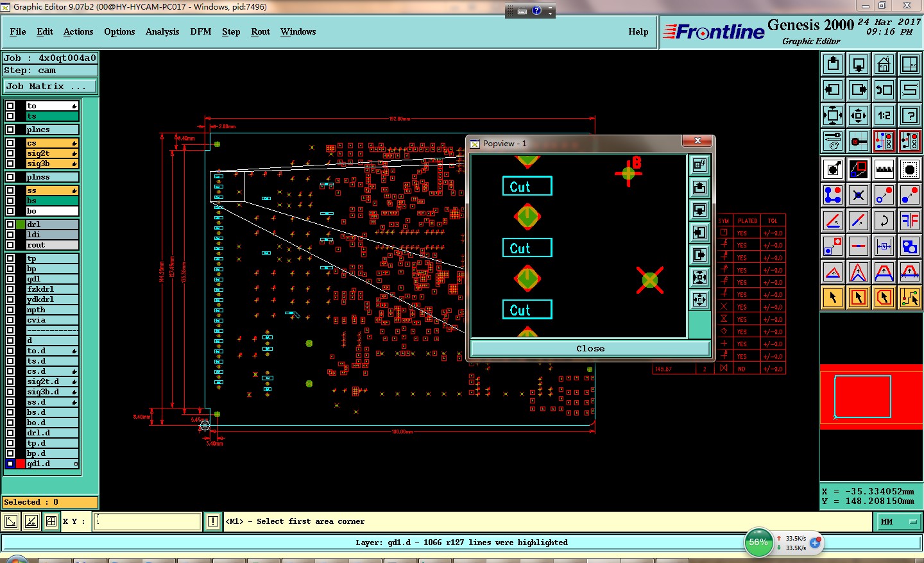Toggle the checkbox for layer 'gdl.d'
924x563 pixels.
[x=10, y=464]
